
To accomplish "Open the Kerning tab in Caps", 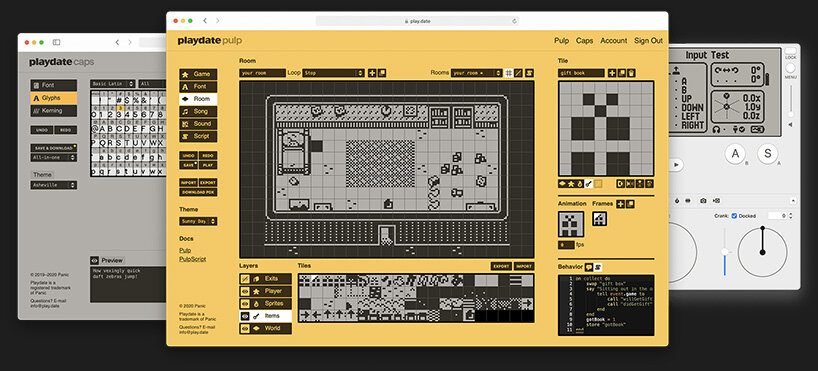I will coord(54,111).
